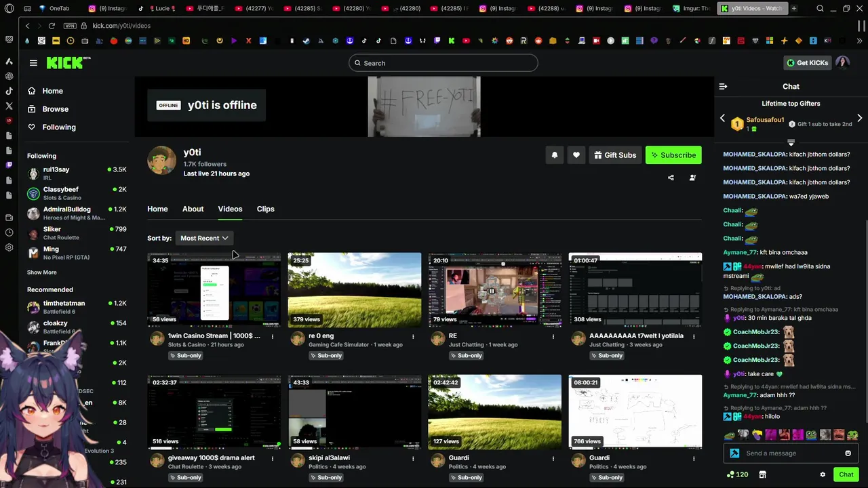This screenshot has height=488, width=868.
Task: Switch to the Home channel tab
Action: point(157,209)
